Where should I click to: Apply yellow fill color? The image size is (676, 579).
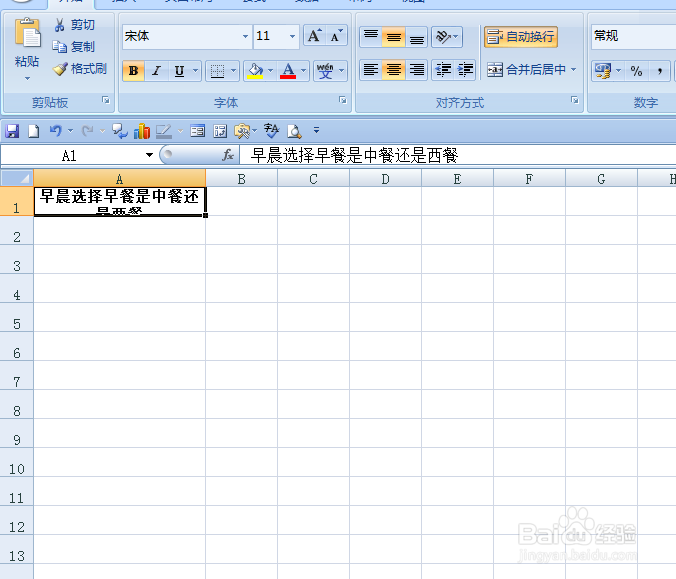pyautogui.click(x=255, y=70)
